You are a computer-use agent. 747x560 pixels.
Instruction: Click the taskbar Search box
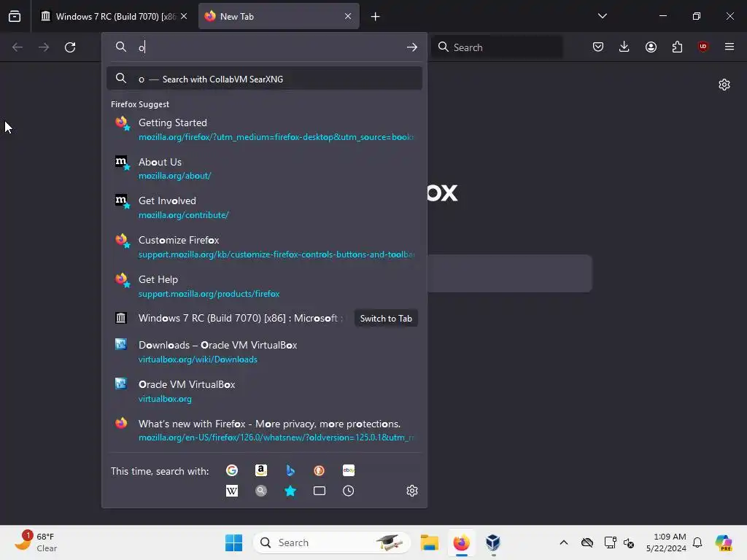pyautogui.click(x=332, y=542)
